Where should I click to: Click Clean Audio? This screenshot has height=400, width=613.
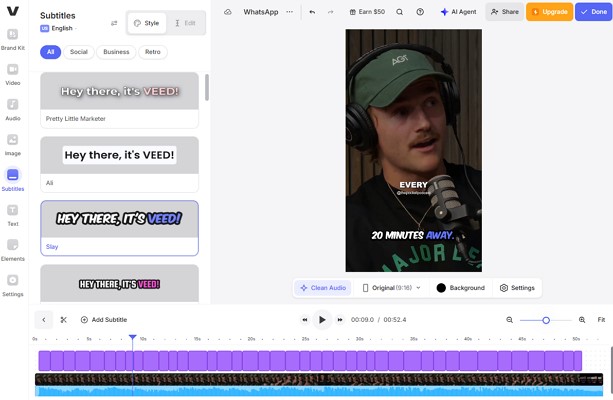(x=323, y=288)
